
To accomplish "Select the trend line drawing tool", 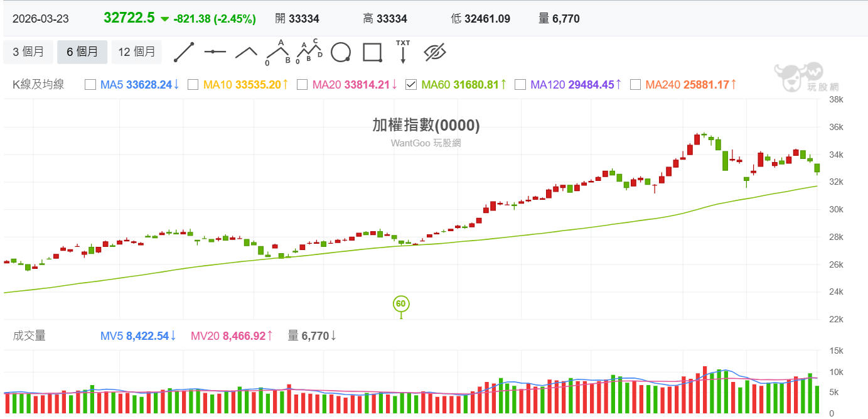I will [x=184, y=52].
